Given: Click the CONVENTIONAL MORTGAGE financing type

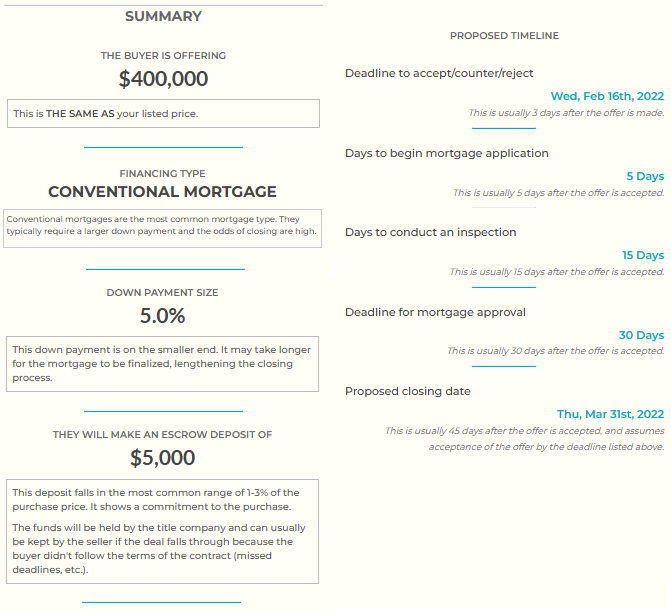Looking at the screenshot, I should (x=163, y=191).
